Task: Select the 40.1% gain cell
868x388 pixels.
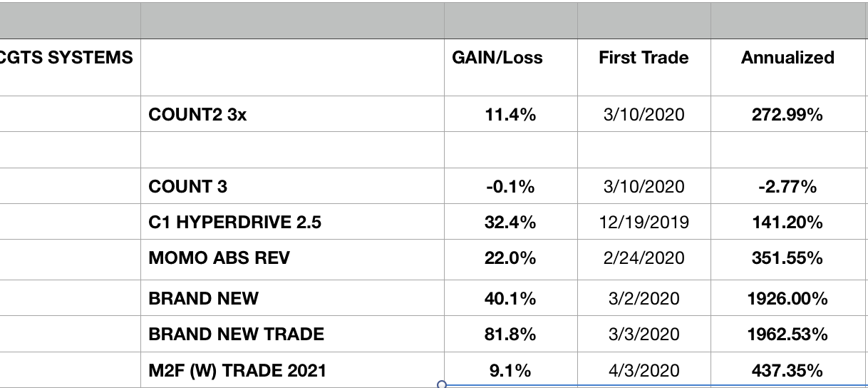Action: click(x=510, y=298)
